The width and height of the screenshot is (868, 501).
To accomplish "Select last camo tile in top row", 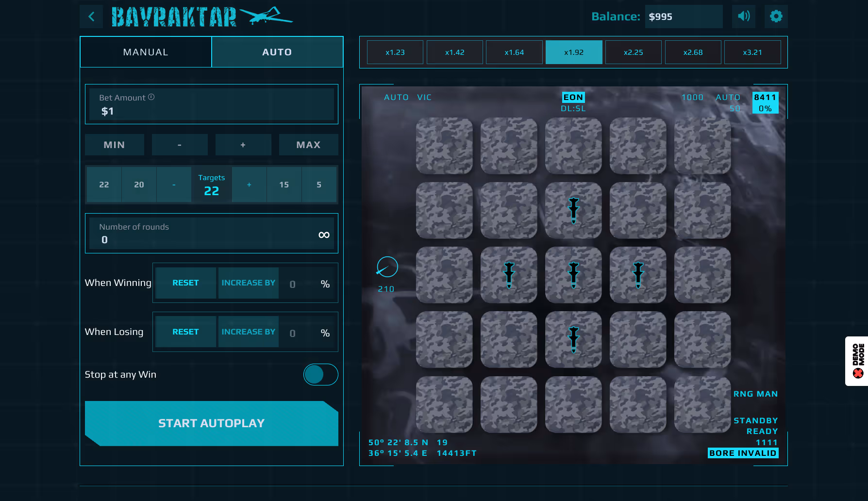I will [x=702, y=146].
